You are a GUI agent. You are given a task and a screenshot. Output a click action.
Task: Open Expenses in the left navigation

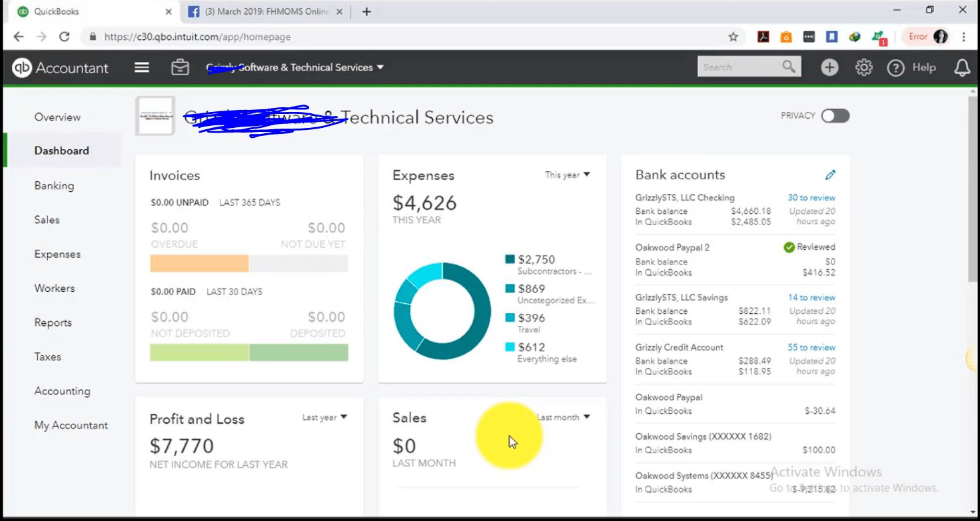57,255
